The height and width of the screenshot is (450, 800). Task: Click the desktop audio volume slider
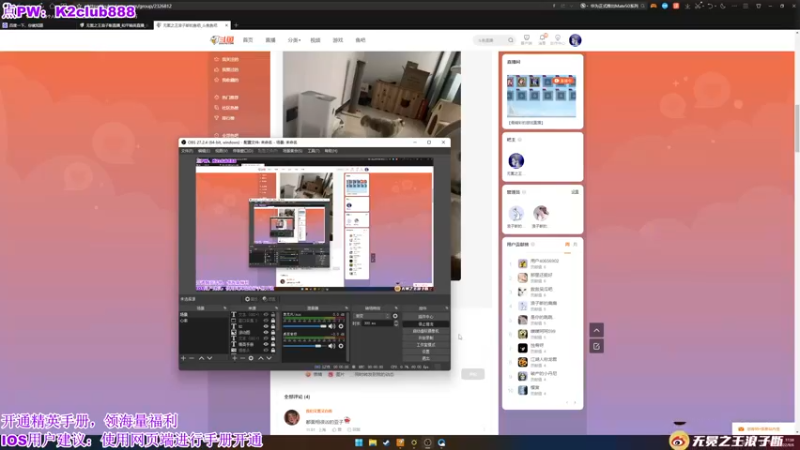(305, 346)
